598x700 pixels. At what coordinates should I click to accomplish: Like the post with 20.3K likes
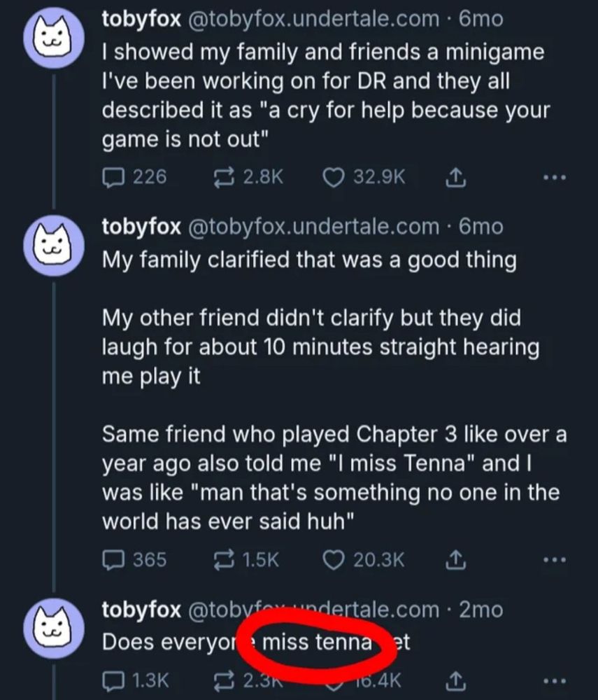[x=364, y=560]
